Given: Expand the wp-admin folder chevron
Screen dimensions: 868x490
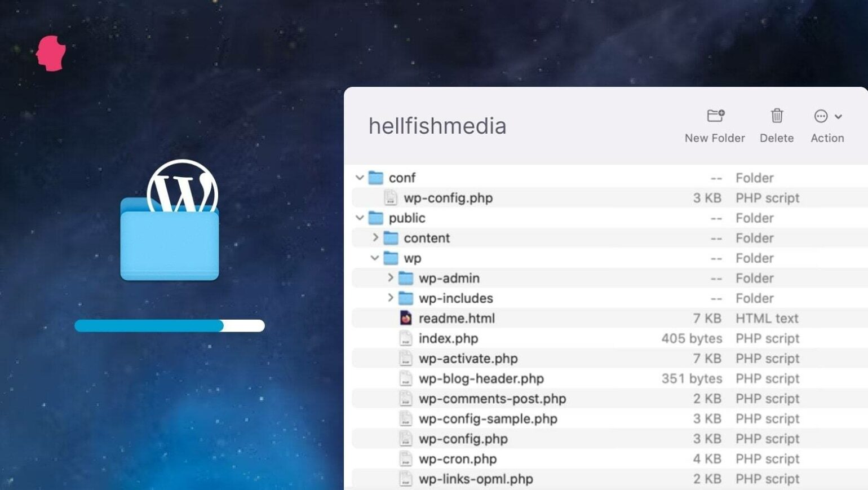Looking at the screenshot, I should point(390,278).
